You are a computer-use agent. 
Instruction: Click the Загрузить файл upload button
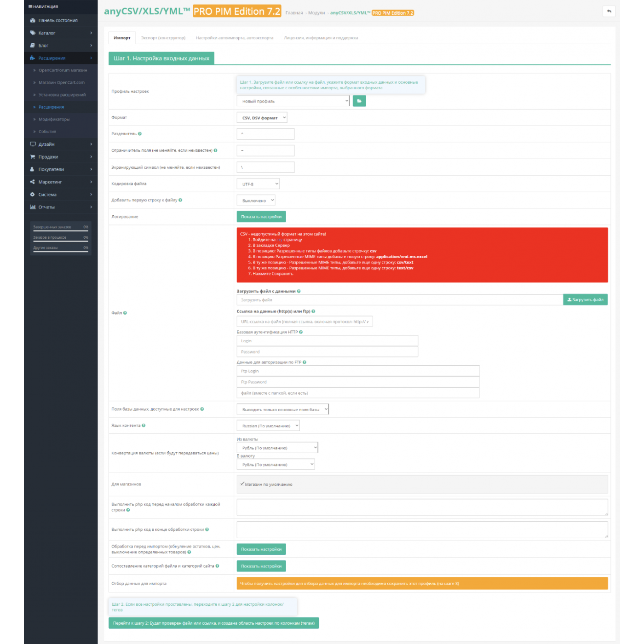pos(585,300)
